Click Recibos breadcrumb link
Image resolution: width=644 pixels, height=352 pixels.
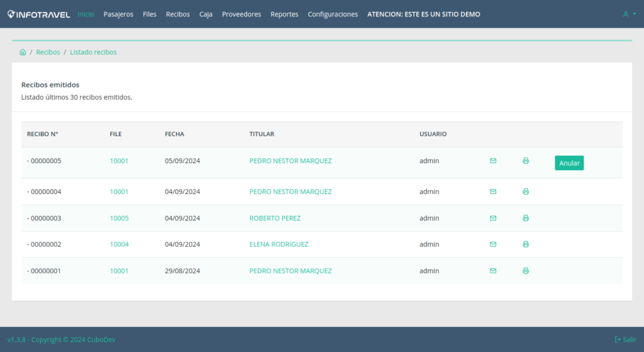(x=48, y=52)
